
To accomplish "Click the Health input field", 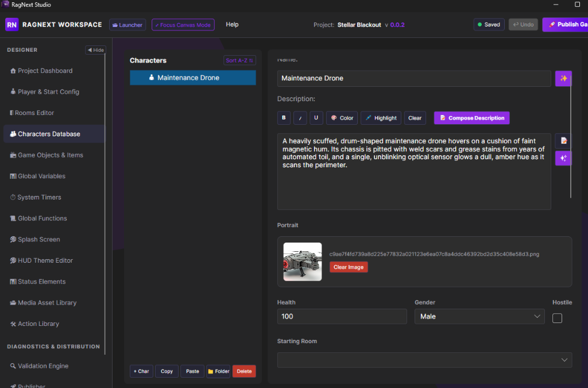I will click(x=342, y=316).
